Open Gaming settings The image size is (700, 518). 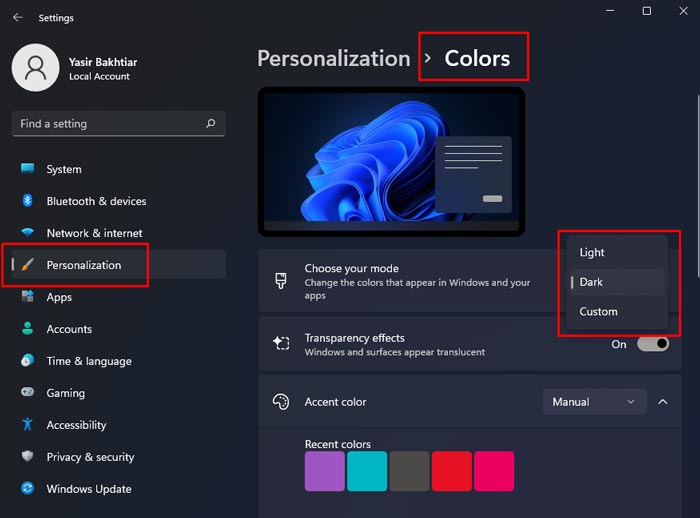pos(118,393)
